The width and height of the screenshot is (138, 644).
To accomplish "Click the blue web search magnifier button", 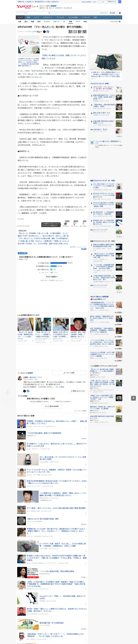I will coord(120,2).
